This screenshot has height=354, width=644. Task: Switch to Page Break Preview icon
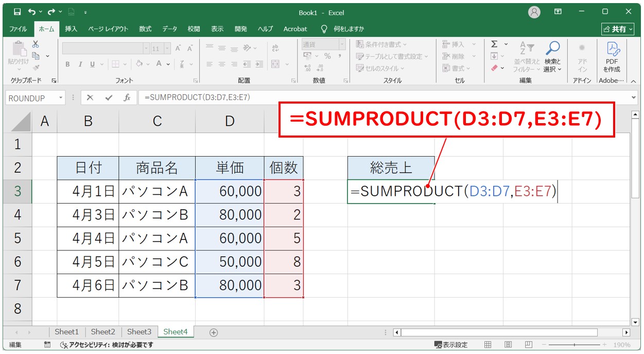tap(529, 345)
